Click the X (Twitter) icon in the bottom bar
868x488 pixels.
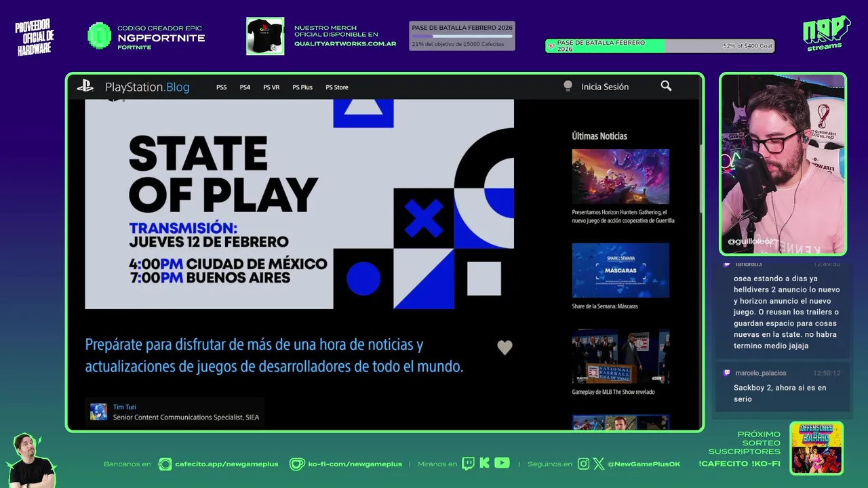pyautogui.click(x=599, y=464)
